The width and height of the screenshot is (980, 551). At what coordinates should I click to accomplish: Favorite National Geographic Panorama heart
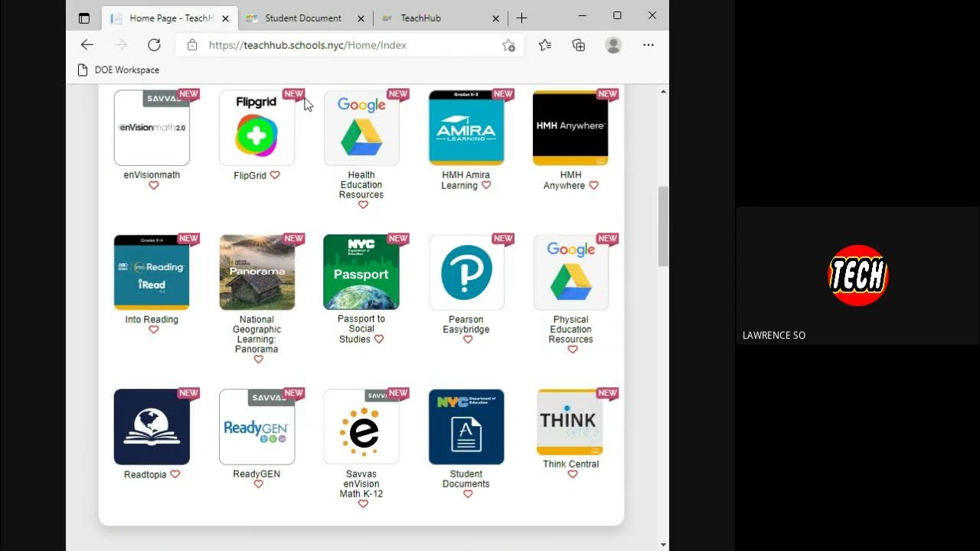coord(259,360)
